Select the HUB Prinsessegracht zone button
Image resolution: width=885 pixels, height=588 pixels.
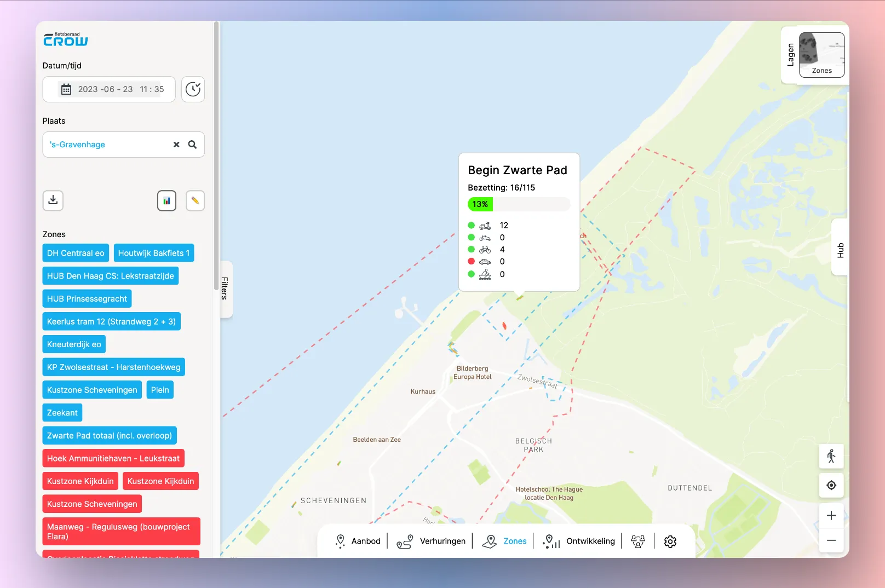[x=87, y=298]
